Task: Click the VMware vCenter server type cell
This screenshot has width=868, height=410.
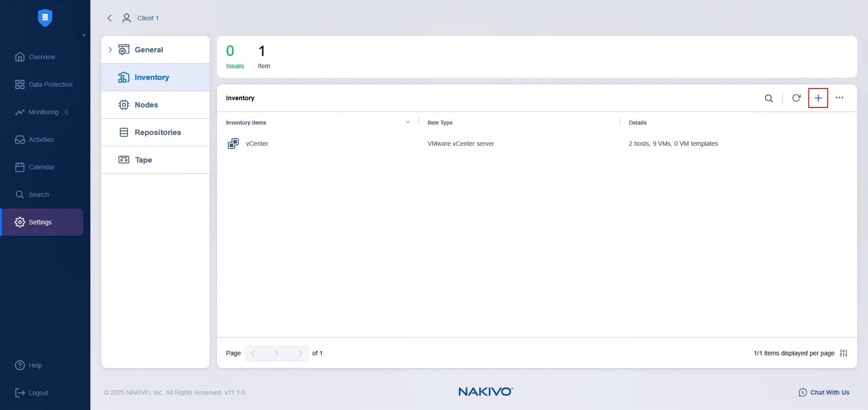Action: click(x=461, y=144)
